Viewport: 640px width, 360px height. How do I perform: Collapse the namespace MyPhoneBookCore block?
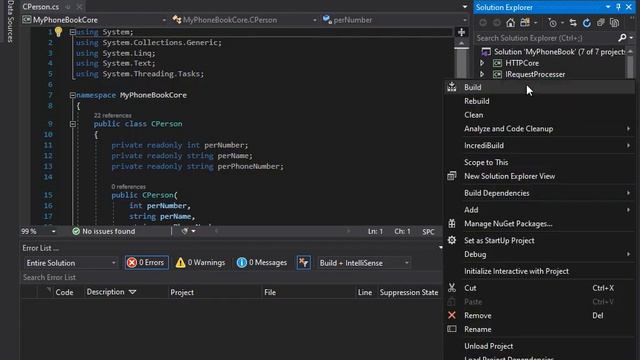[72, 95]
